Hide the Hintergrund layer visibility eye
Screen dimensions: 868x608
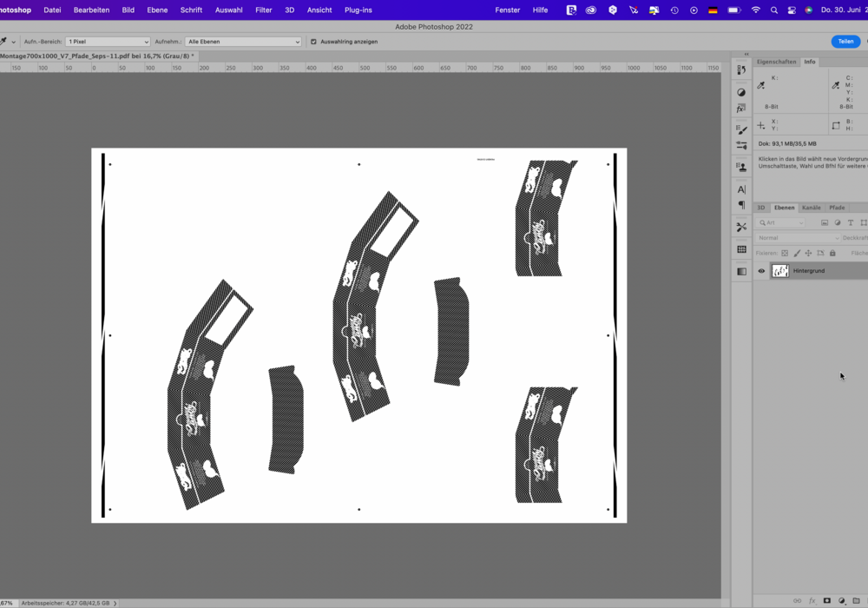[x=761, y=271]
